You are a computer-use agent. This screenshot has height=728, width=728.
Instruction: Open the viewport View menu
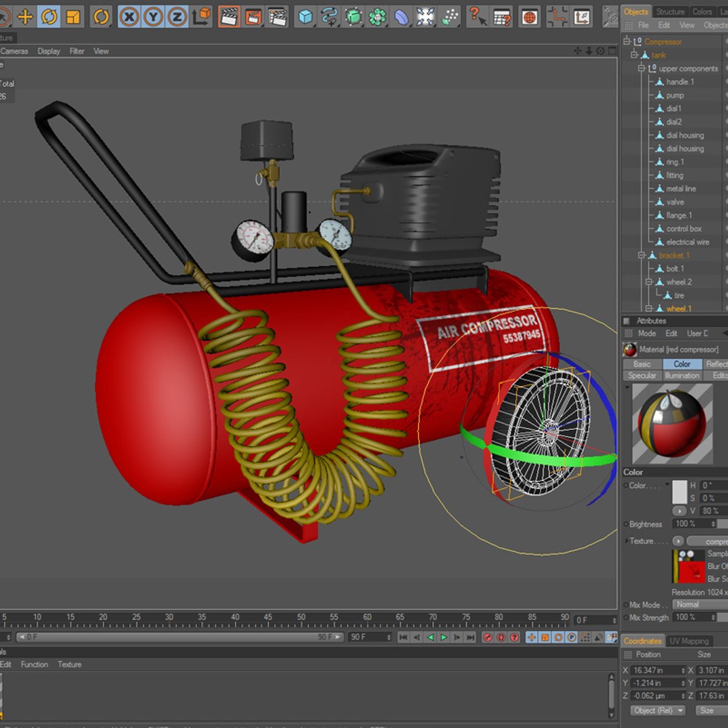point(100,51)
